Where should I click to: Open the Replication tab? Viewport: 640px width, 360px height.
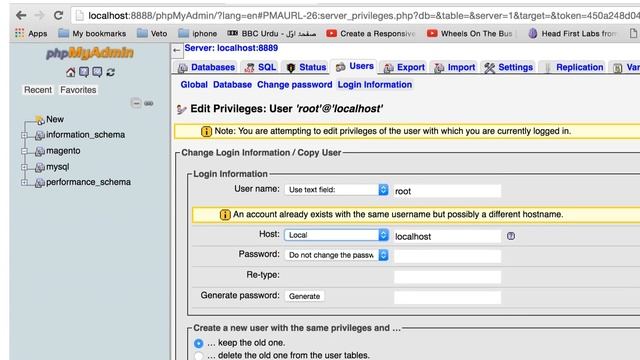point(573,67)
